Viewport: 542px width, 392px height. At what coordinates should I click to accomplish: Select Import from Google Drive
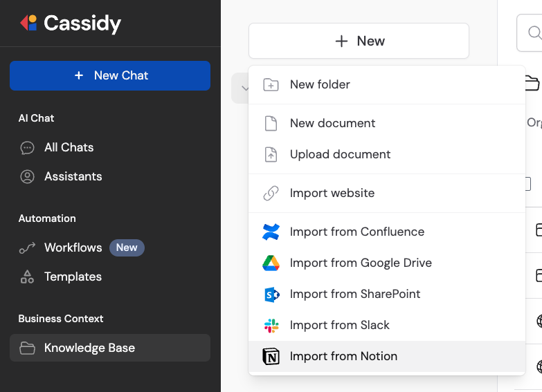387,263
